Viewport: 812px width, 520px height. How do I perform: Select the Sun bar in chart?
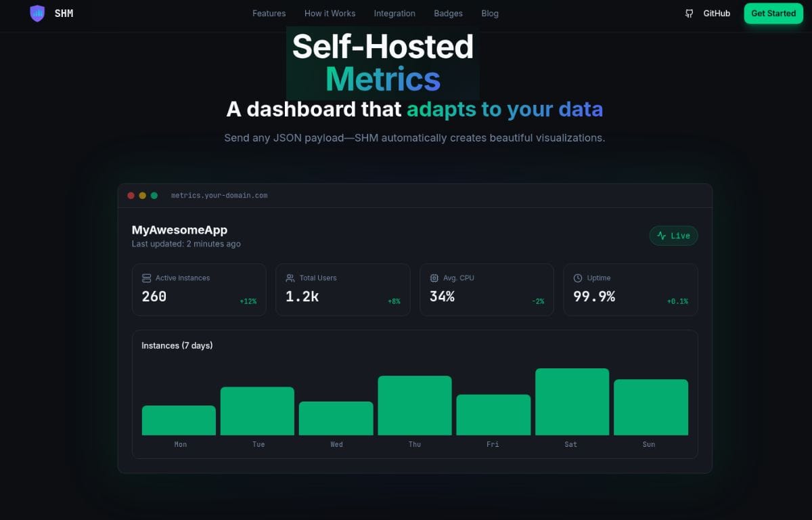(651, 407)
